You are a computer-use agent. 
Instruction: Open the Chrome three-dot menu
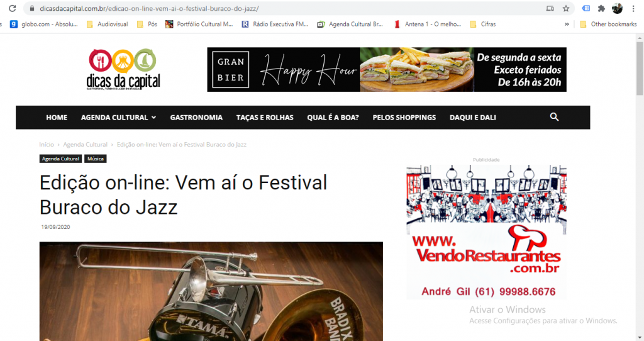coord(633,8)
